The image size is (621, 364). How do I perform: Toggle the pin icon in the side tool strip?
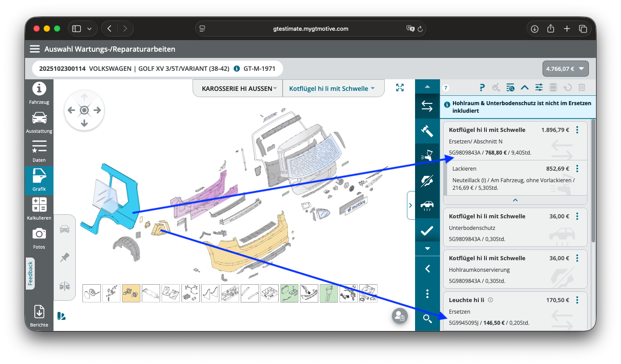(65, 258)
